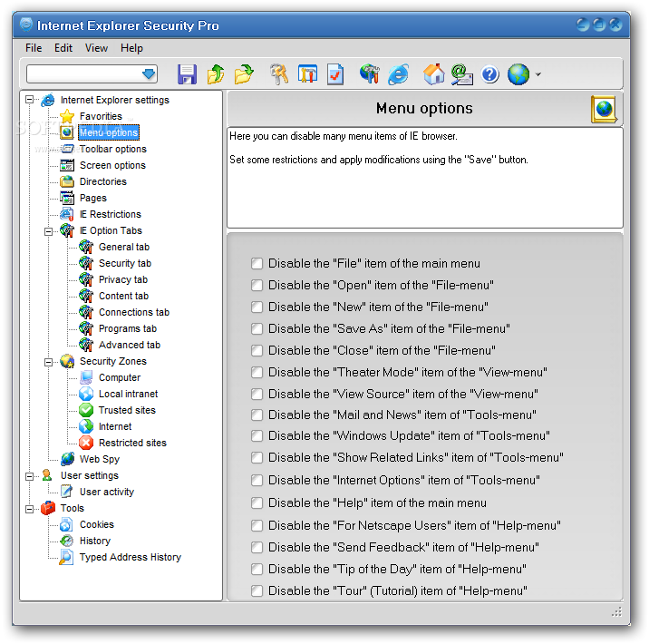The width and height of the screenshot is (649, 644).
Task: Check Disable the "Close" item of File-menu
Action: click(x=257, y=350)
